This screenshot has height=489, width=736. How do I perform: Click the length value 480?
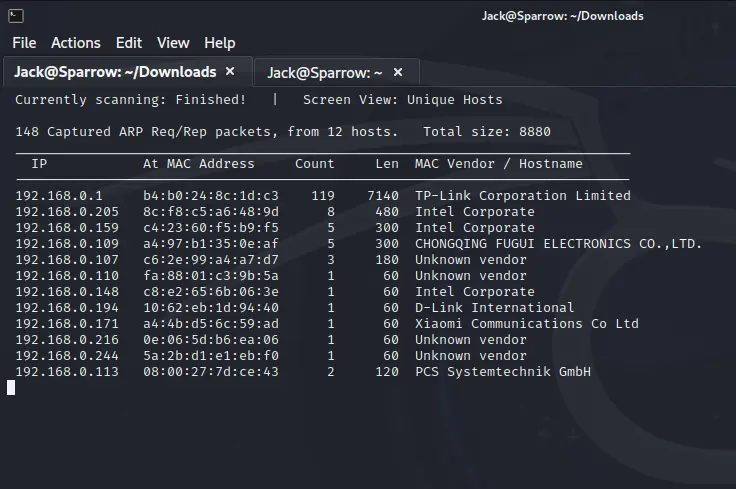coord(387,212)
